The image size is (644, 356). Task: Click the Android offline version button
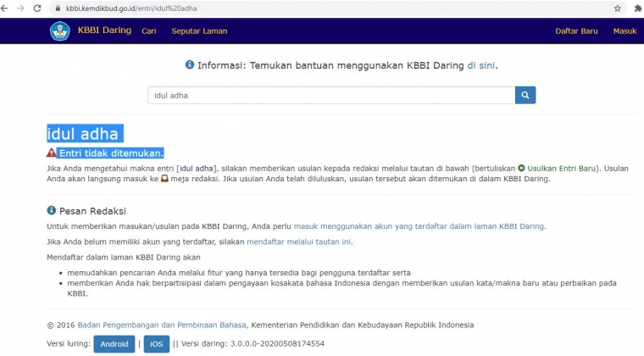click(114, 344)
